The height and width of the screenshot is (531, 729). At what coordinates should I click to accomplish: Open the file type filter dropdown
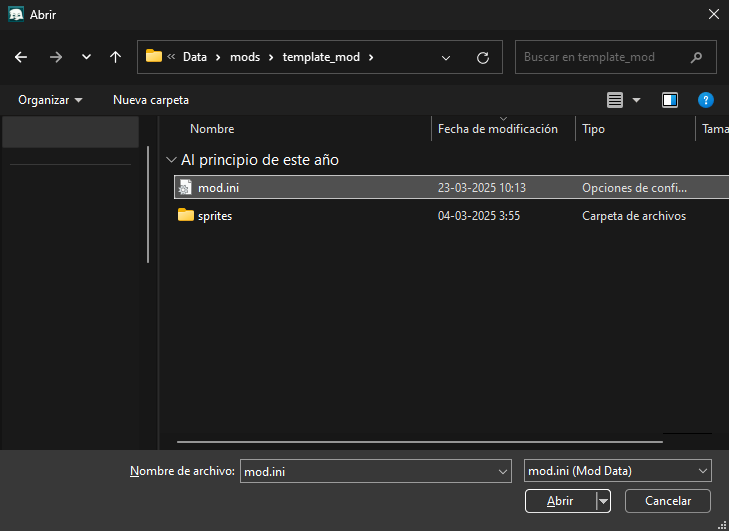(x=617, y=470)
